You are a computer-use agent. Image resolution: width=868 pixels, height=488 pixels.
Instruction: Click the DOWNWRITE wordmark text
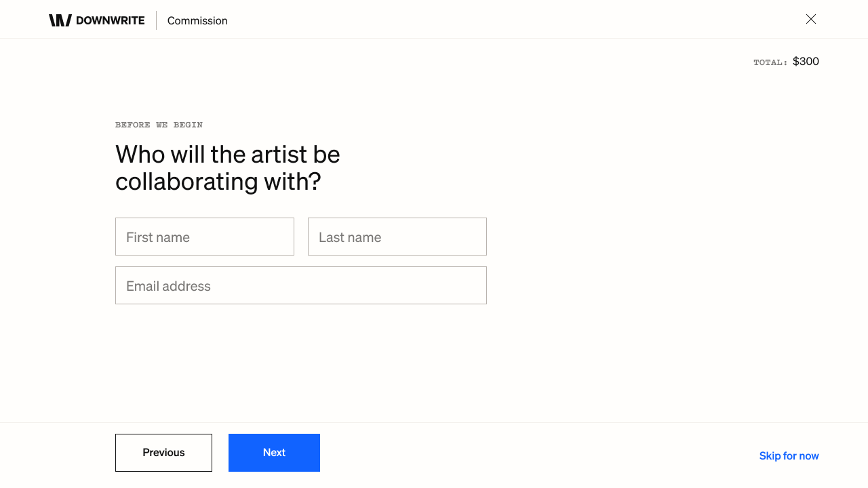(110, 20)
